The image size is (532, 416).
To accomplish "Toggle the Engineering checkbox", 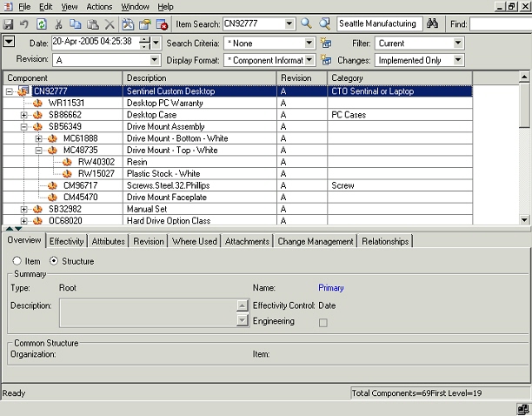I will [323, 323].
